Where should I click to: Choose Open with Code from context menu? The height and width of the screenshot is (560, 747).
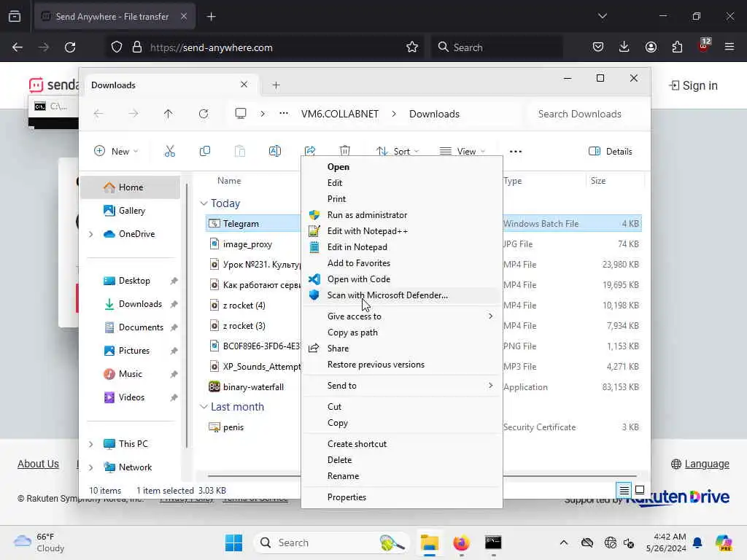(402, 279)
